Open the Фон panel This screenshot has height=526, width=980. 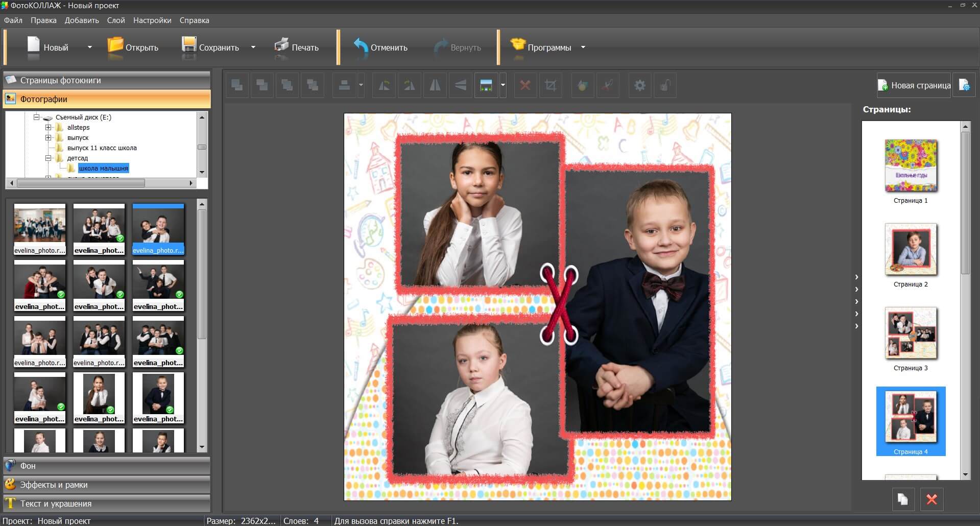(x=107, y=466)
